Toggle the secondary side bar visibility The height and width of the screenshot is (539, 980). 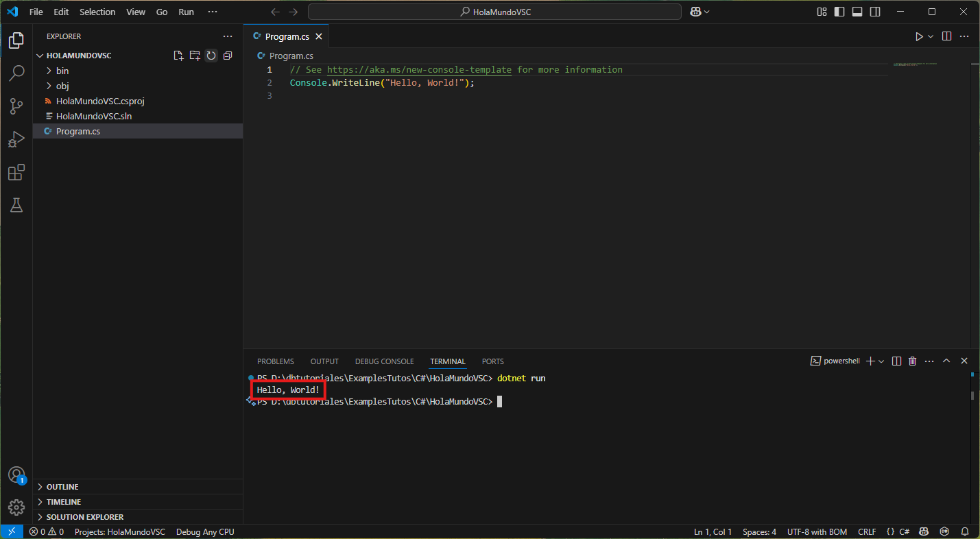tap(875, 12)
